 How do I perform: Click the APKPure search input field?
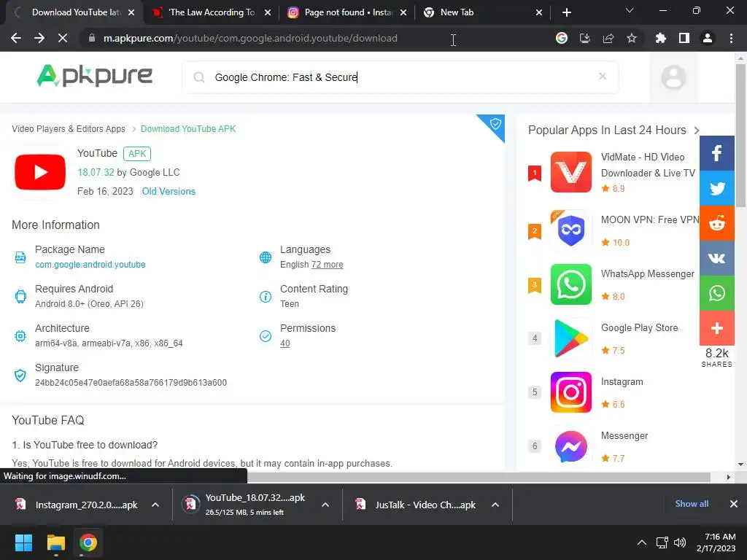click(400, 77)
